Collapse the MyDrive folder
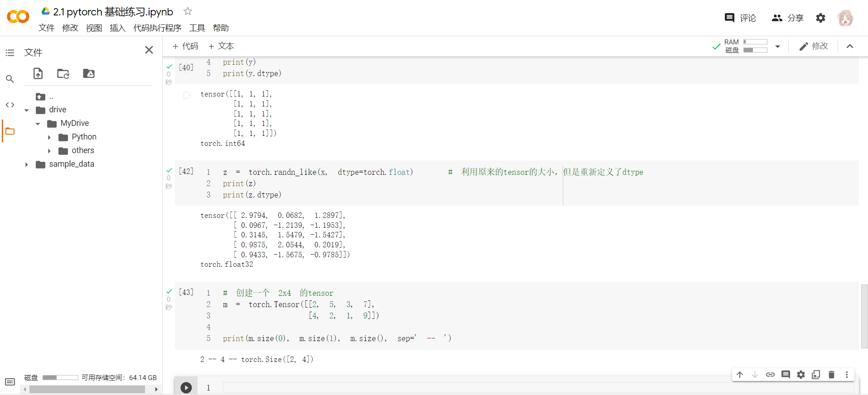Viewport: 868px width, 395px height. (38, 124)
